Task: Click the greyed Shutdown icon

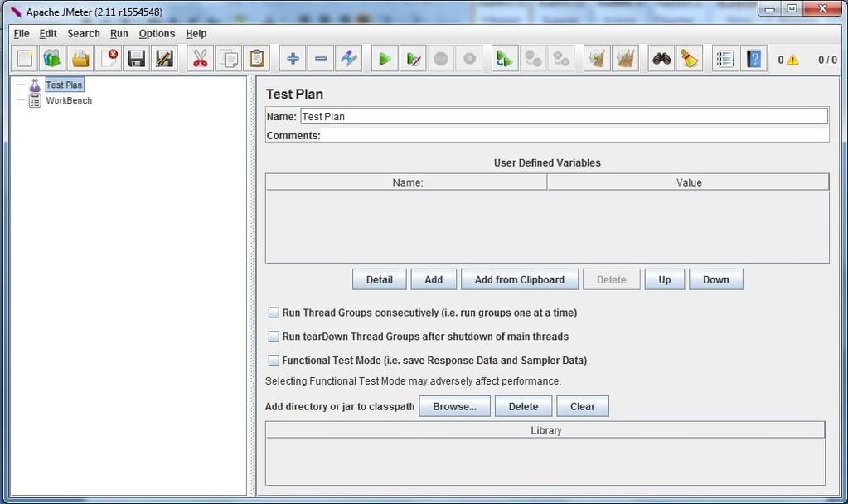Action: pos(469,58)
